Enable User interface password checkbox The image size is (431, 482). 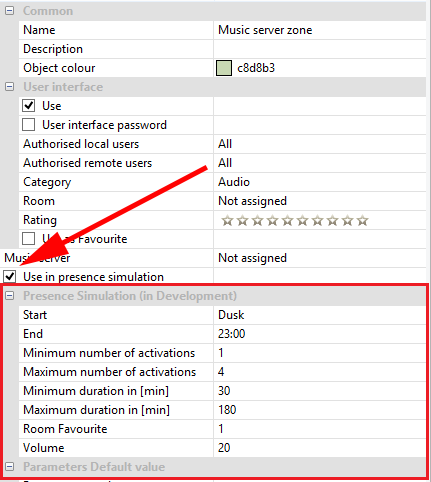click(x=28, y=125)
